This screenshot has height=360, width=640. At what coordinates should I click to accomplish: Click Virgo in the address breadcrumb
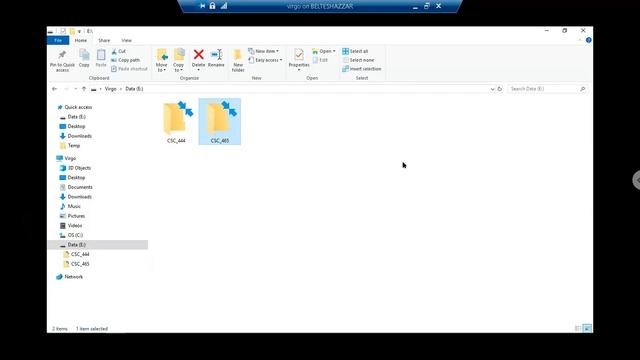click(x=111, y=89)
